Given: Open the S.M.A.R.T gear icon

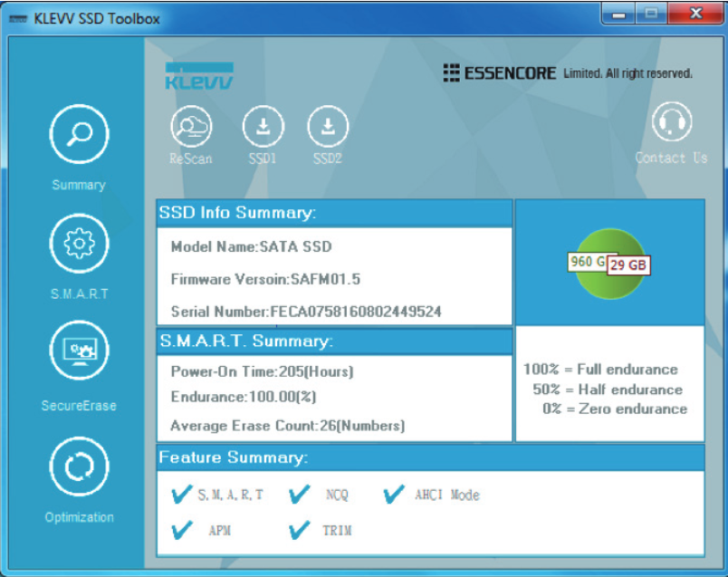Looking at the screenshot, I should pos(80,244).
